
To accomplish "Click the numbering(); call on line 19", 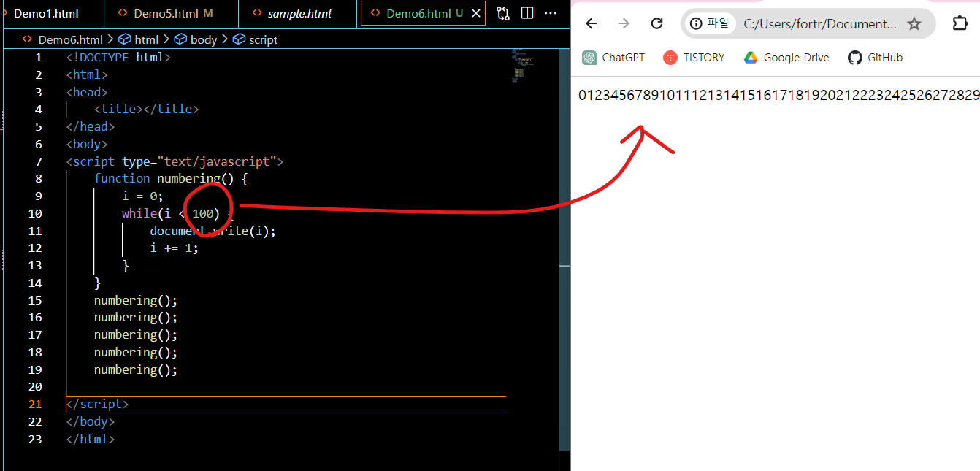I will click(x=136, y=369).
